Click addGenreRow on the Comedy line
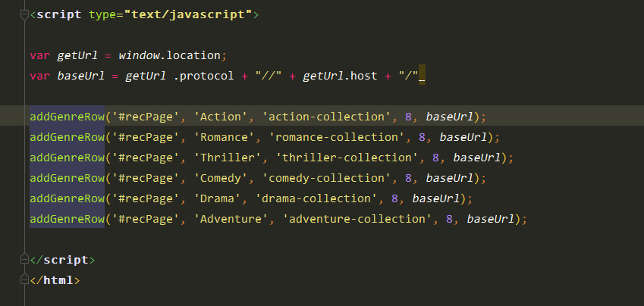 68,178
